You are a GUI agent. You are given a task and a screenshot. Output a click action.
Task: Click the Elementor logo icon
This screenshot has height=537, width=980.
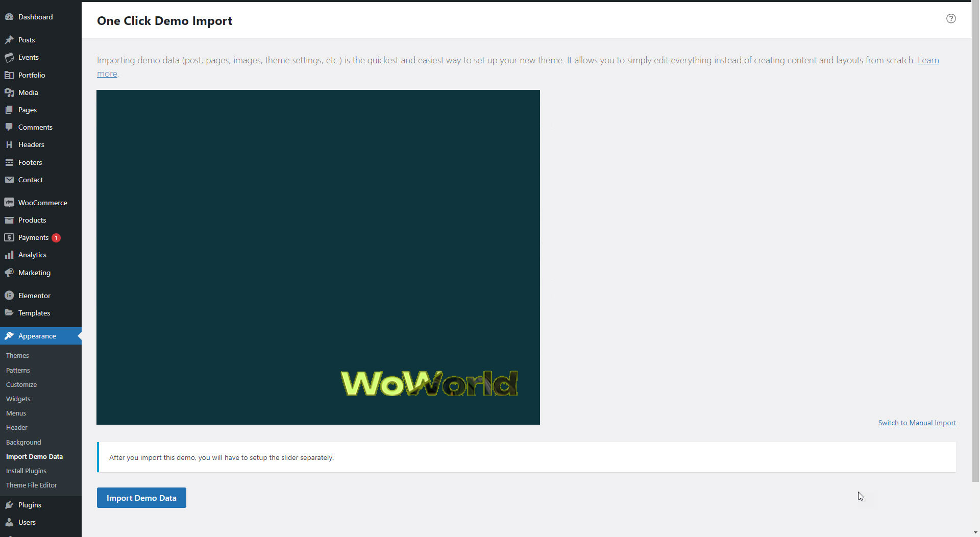pyautogui.click(x=9, y=296)
